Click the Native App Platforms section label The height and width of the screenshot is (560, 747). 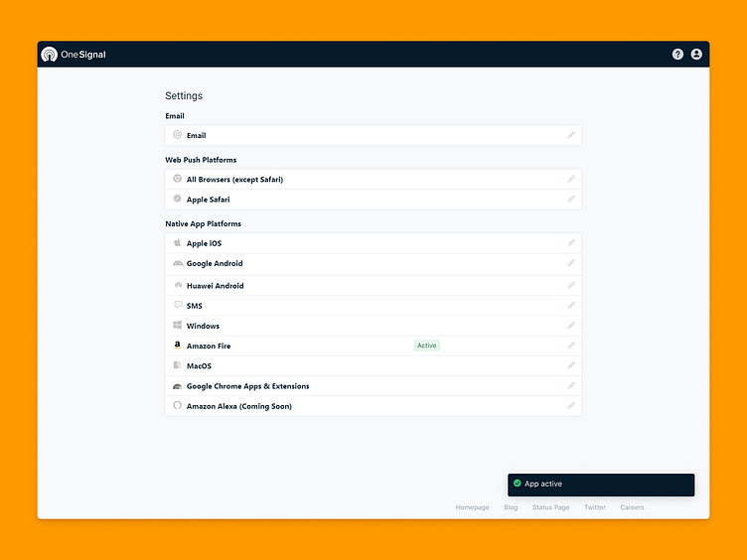pyautogui.click(x=203, y=223)
